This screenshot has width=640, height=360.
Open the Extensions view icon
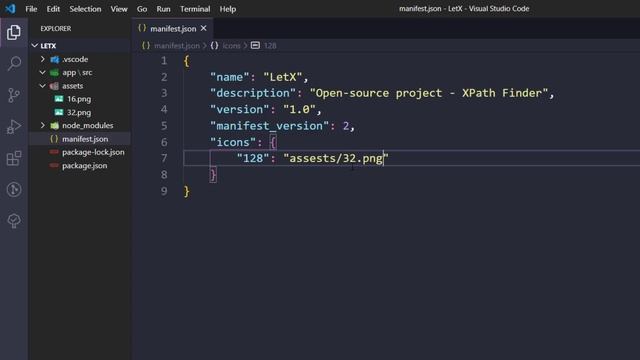point(14,158)
